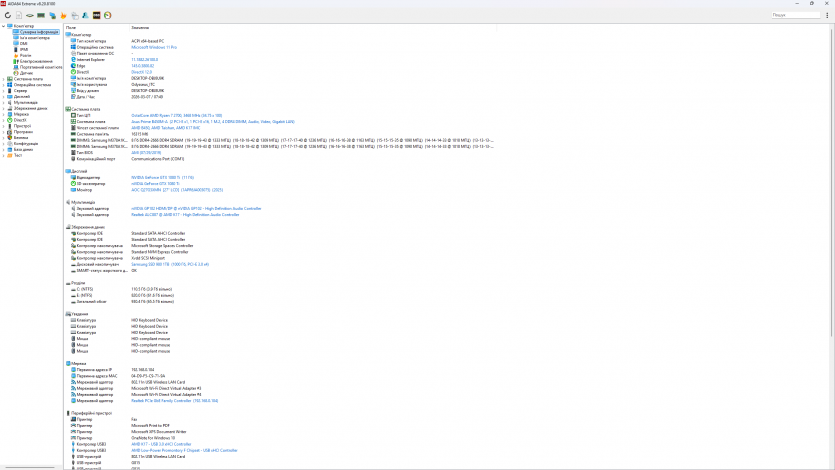Click the search field in toolbar
This screenshot has width=835, height=470.
[796, 15]
